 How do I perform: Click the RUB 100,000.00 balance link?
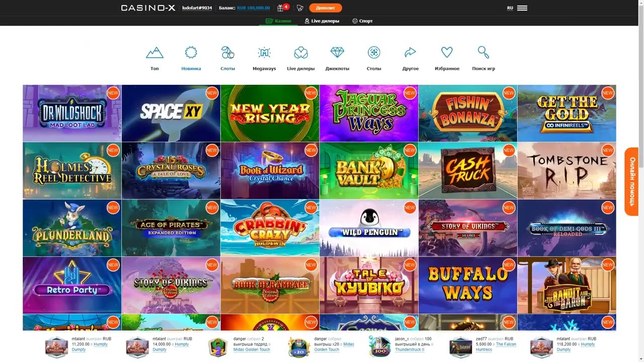tap(254, 8)
